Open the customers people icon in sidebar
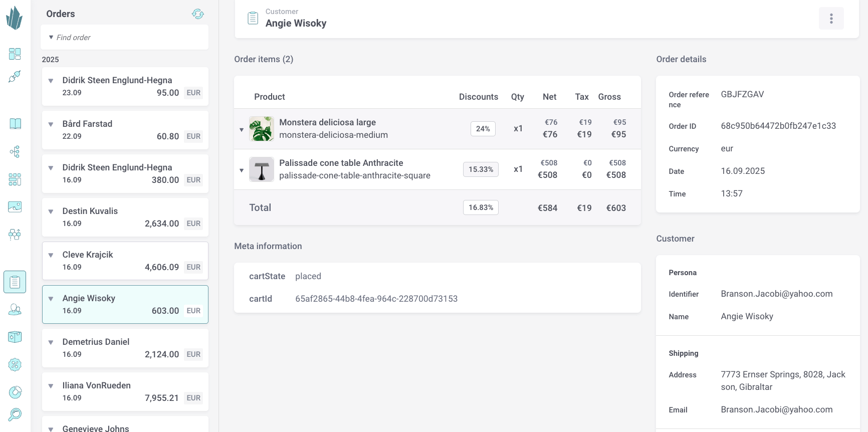The width and height of the screenshot is (868, 432). coord(15,310)
